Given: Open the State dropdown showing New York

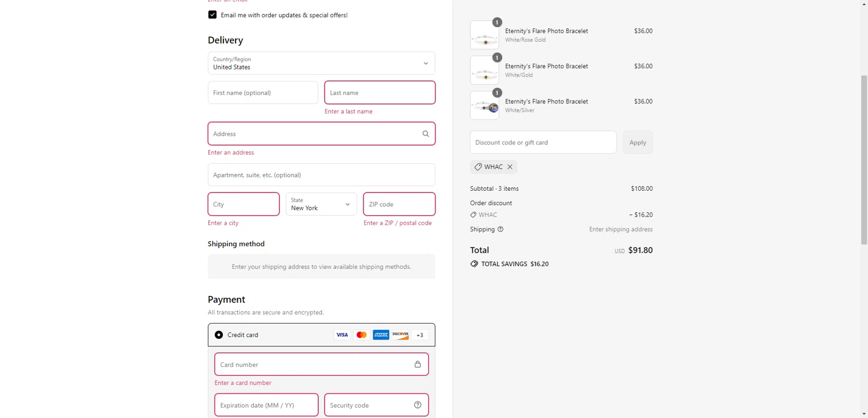Looking at the screenshot, I should [321, 204].
